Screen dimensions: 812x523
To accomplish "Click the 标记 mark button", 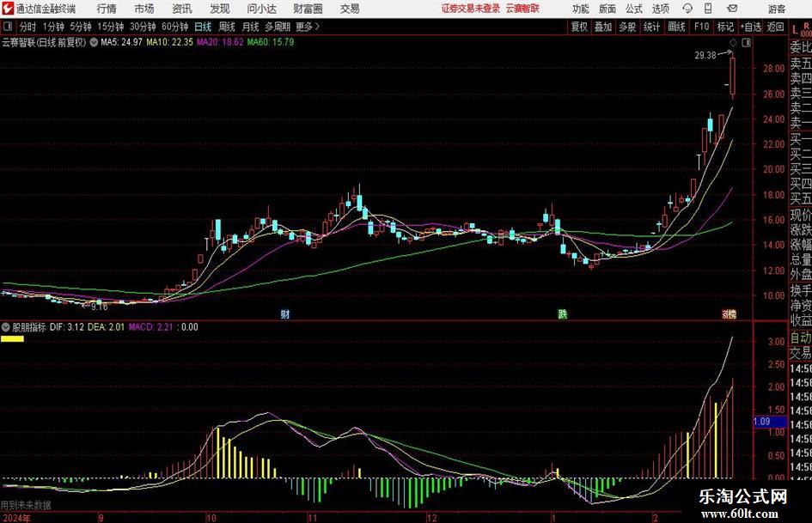I will (725, 27).
